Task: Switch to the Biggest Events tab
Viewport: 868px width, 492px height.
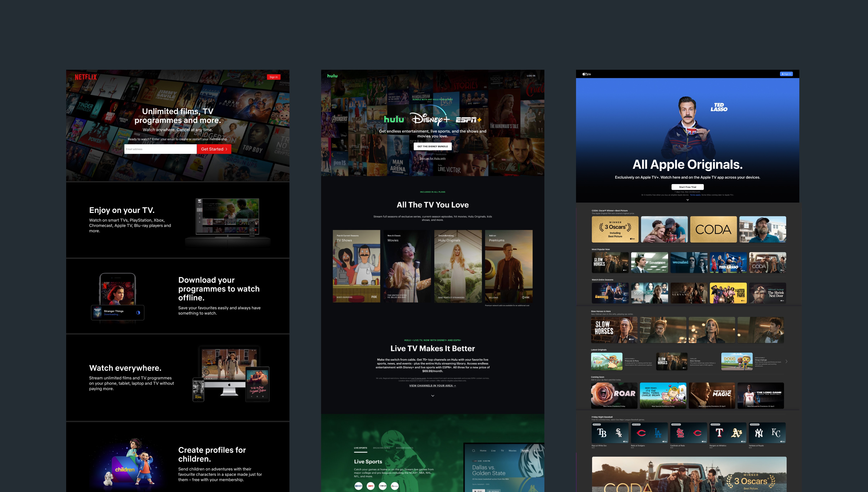Action: pyautogui.click(x=404, y=448)
